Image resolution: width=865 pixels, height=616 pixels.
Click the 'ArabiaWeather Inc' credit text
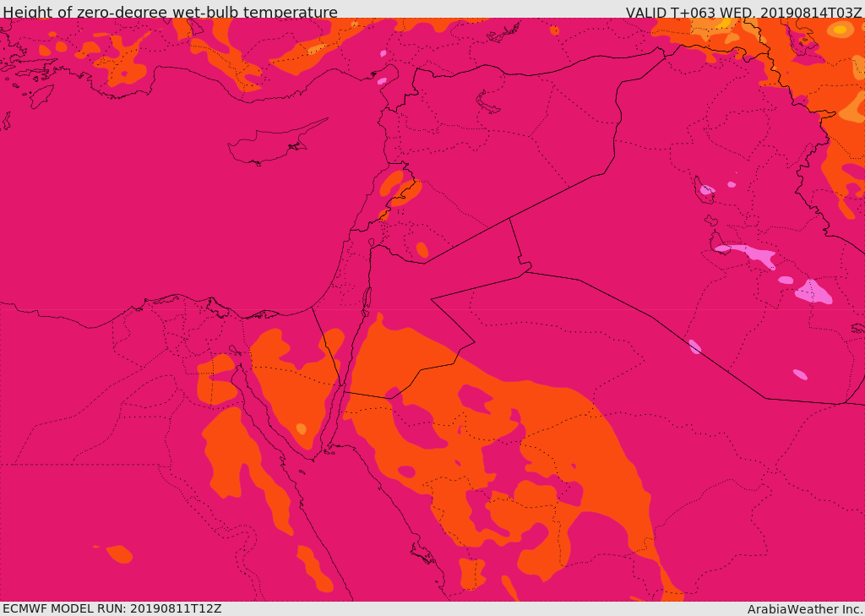(x=805, y=609)
